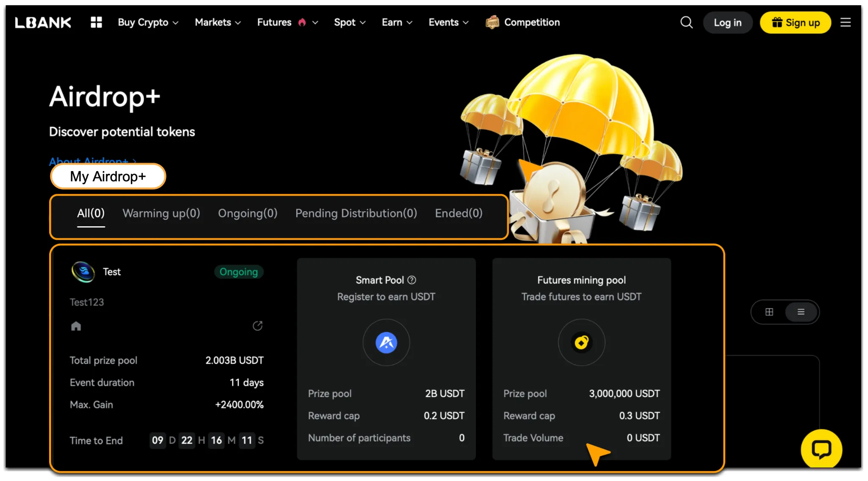Open the live chat support bubble
The width and height of the screenshot is (868, 481).
(x=821, y=449)
